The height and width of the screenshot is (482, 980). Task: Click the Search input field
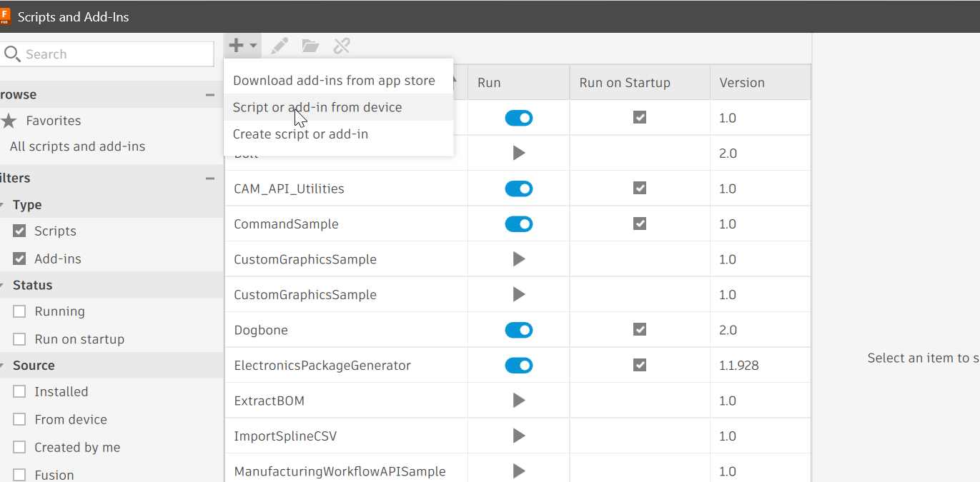coord(114,54)
